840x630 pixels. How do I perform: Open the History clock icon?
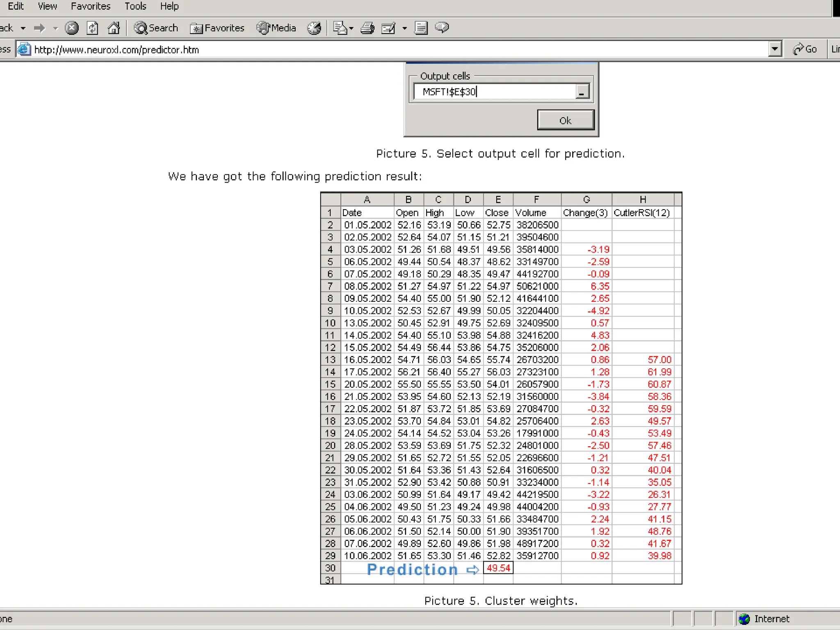click(314, 28)
